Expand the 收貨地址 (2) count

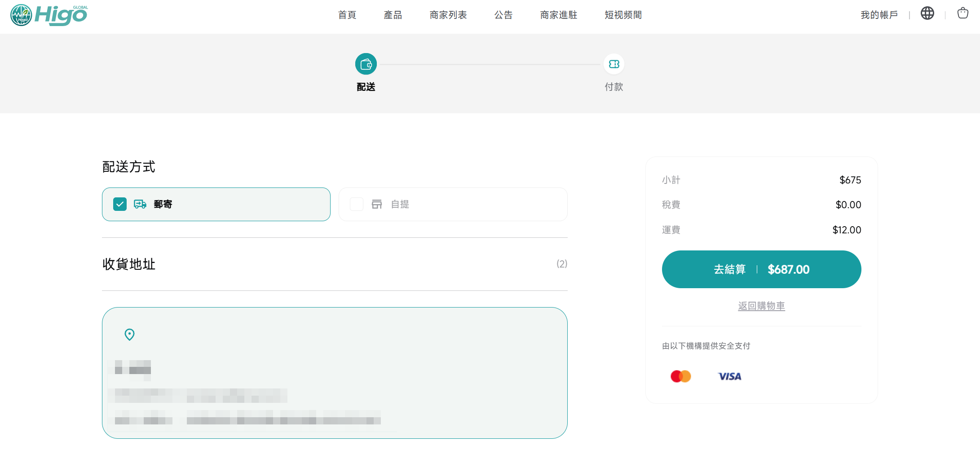[x=562, y=264]
